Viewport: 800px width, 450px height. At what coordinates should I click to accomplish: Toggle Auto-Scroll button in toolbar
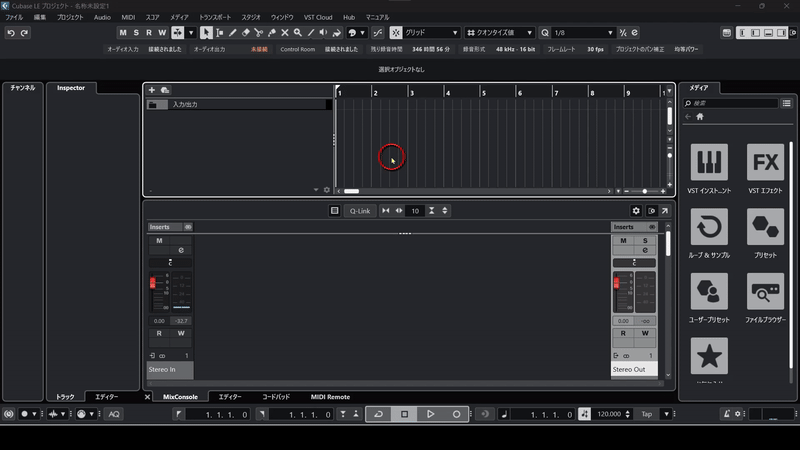[178, 33]
